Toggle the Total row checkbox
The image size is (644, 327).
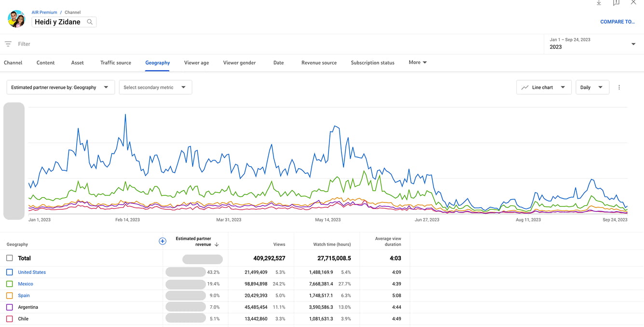(x=10, y=258)
